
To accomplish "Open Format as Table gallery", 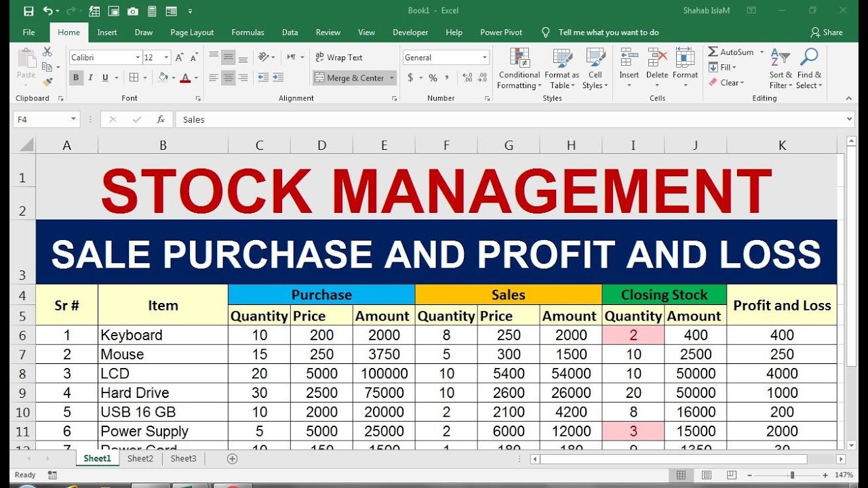I will click(561, 68).
